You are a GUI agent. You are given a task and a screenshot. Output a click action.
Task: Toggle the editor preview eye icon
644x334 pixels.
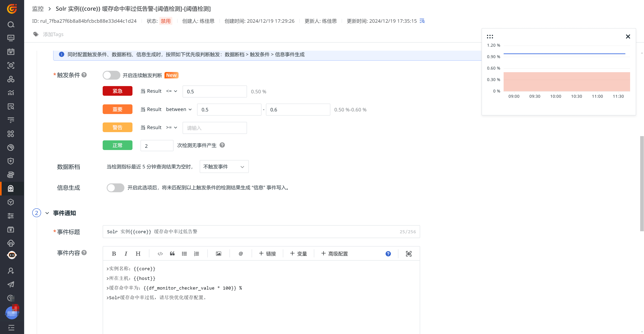408,254
